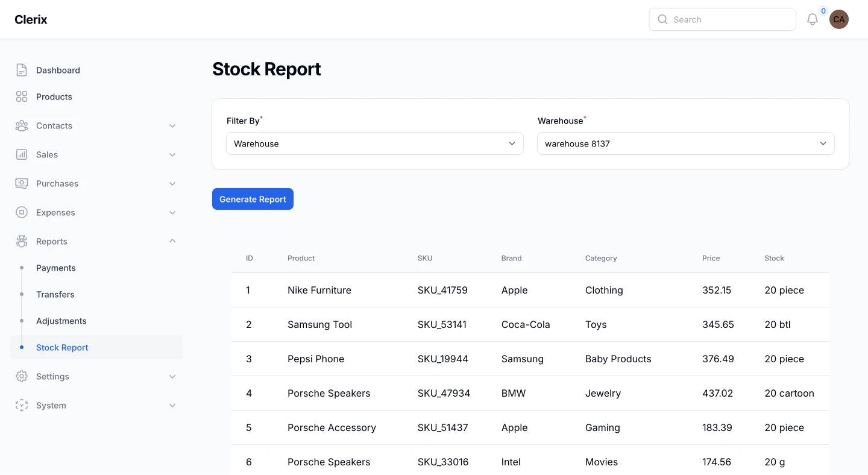
Task: Click the Clerix logo
Action: point(31,19)
